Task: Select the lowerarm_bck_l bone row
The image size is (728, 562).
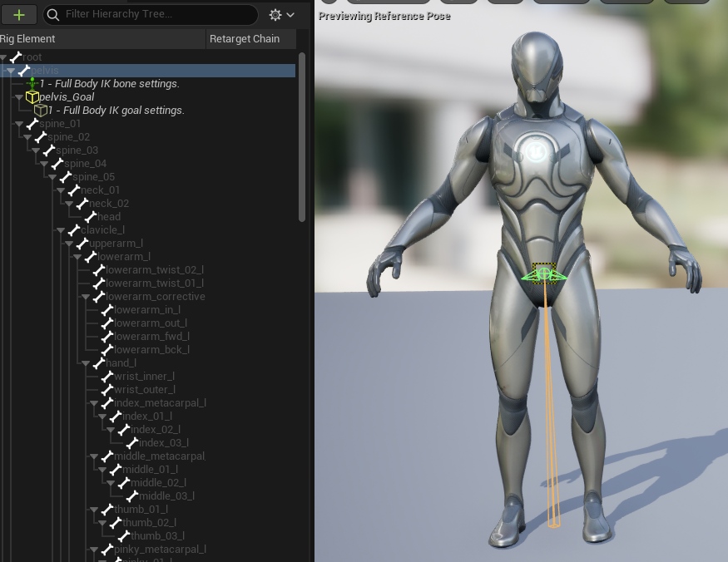Action: click(x=147, y=350)
